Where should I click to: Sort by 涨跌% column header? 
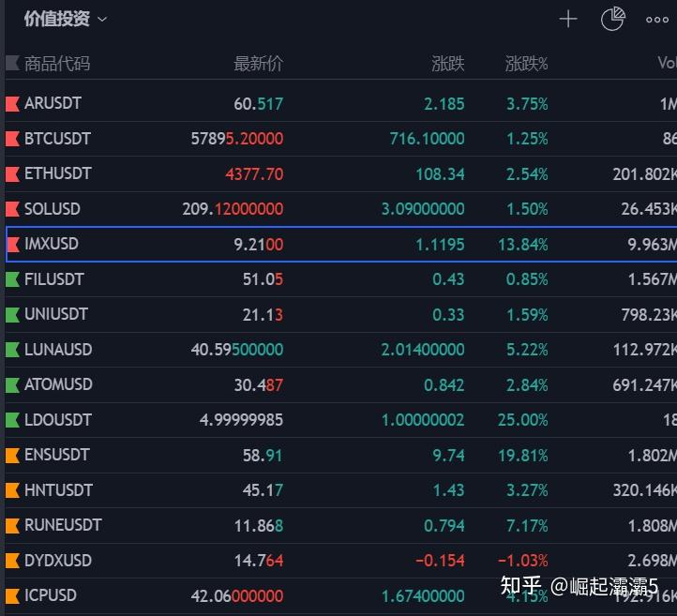(526, 64)
